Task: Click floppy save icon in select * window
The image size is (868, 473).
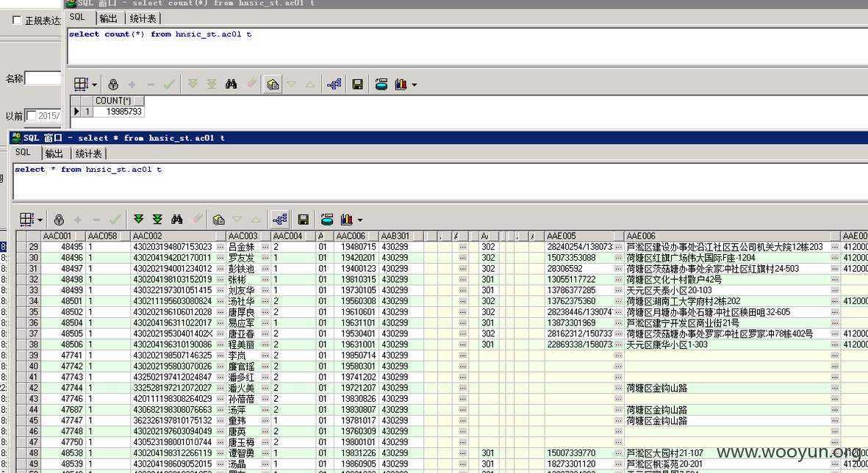Action: click(304, 219)
